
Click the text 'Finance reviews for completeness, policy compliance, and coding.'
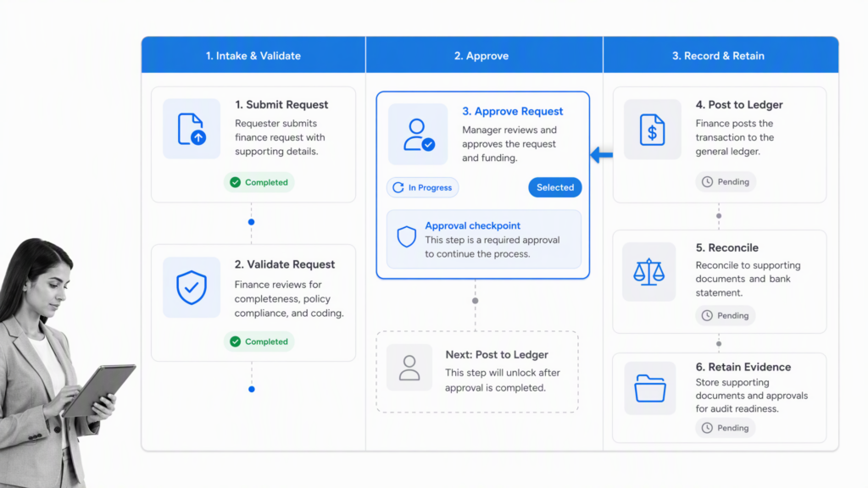289,299
